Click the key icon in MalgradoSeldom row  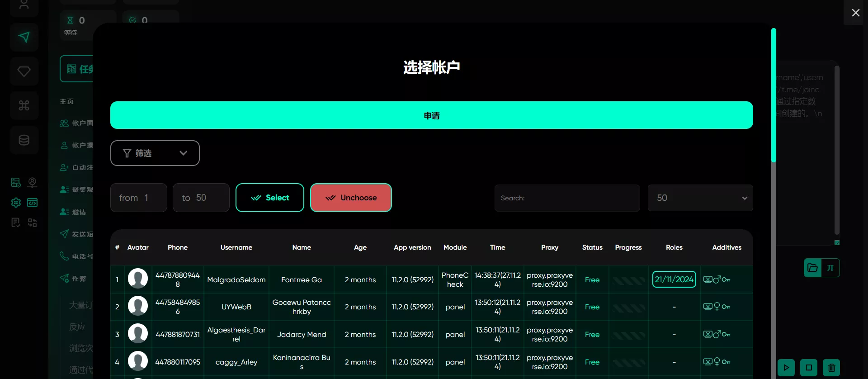click(726, 280)
